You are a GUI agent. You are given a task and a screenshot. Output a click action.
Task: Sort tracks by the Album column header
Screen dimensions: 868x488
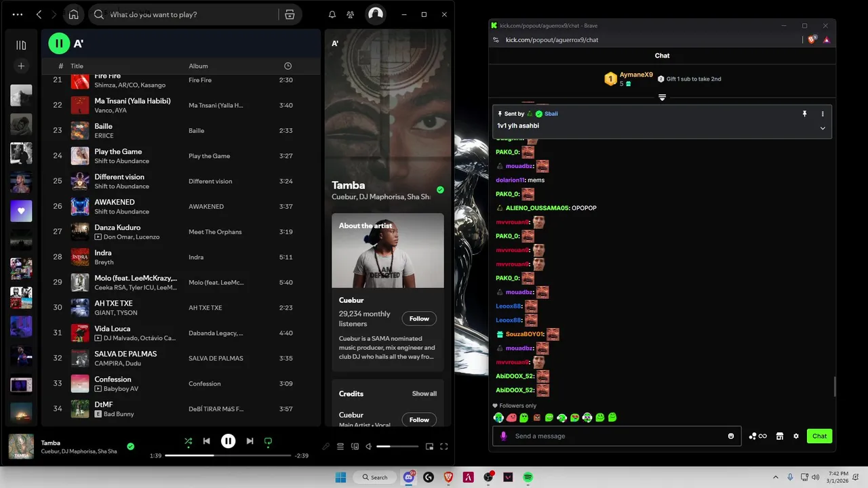coord(198,66)
